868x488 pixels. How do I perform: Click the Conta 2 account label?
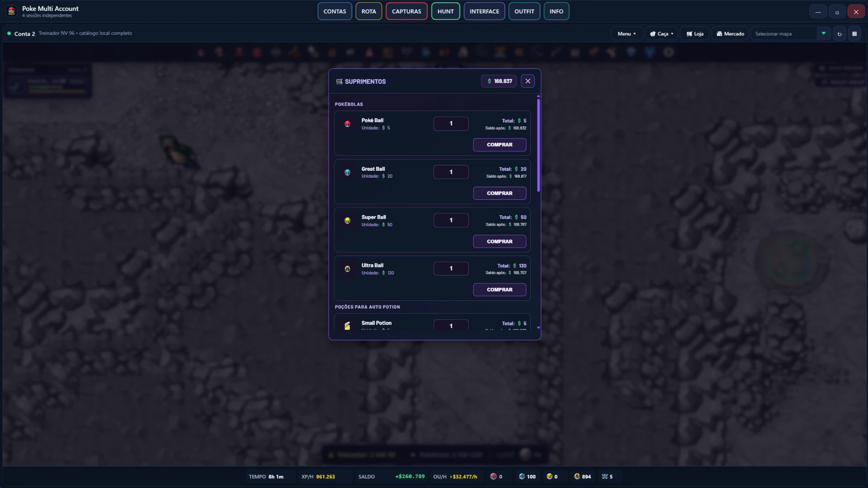[x=24, y=34]
